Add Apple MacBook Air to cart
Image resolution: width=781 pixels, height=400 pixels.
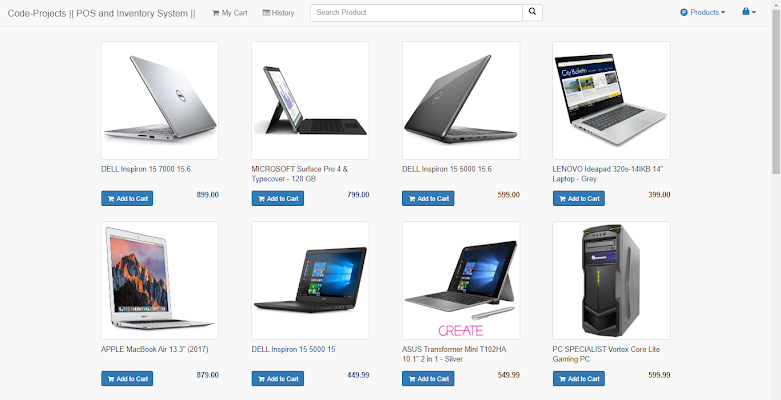127,379
